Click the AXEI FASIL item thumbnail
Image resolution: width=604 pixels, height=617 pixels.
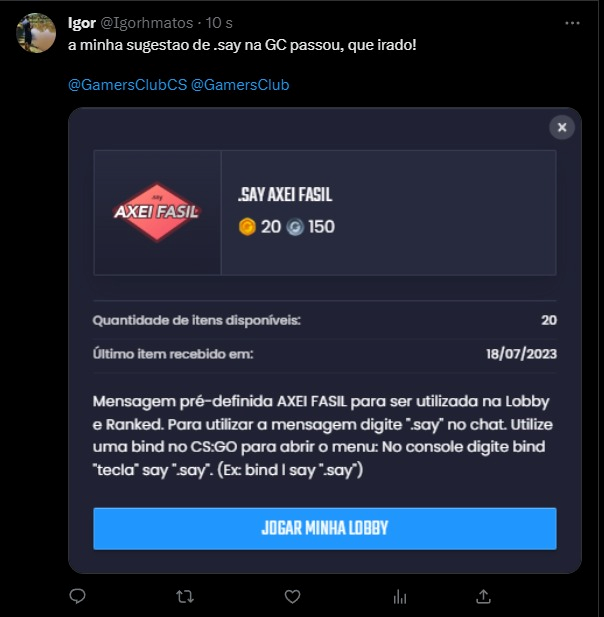pyautogui.click(x=157, y=212)
